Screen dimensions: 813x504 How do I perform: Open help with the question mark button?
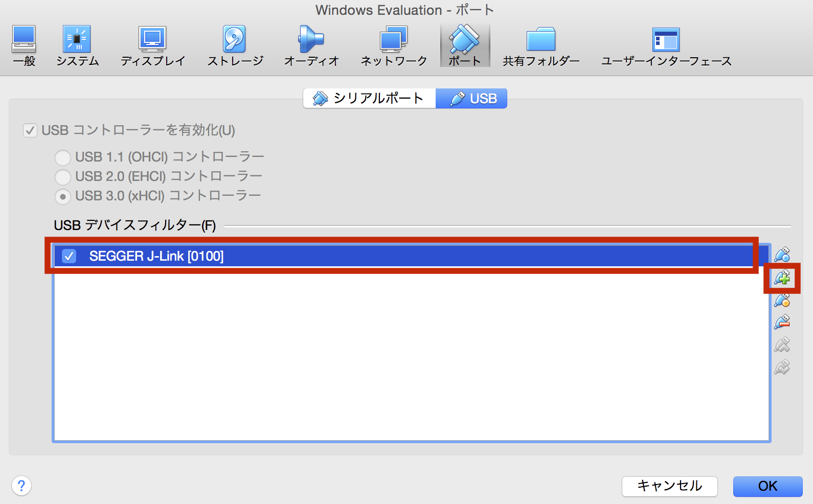point(21,486)
